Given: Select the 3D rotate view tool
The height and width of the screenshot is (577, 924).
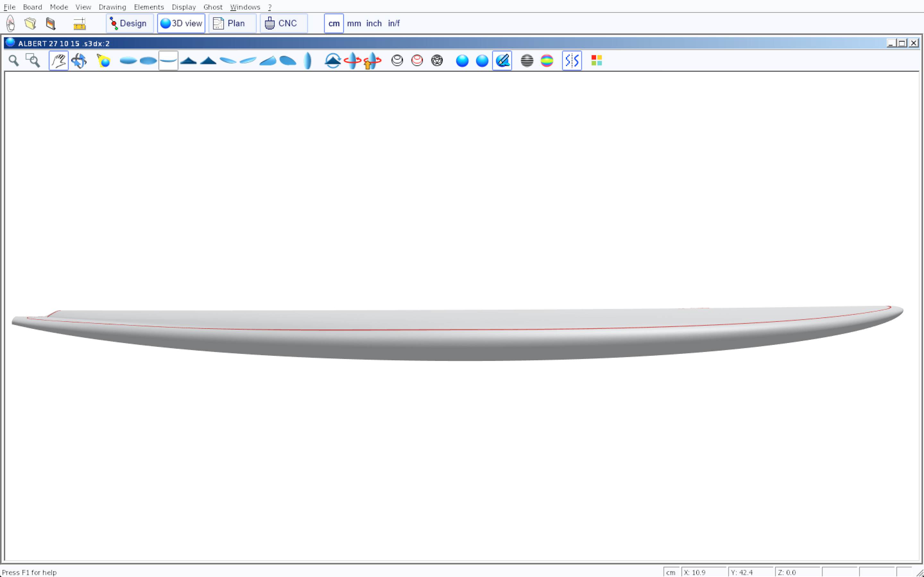Looking at the screenshot, I should tap(79, 61).
